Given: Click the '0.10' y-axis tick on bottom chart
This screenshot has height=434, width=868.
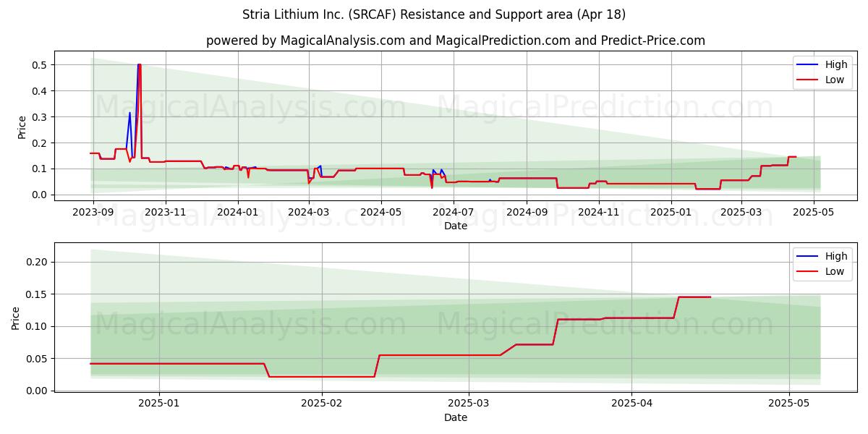Looking at the screenshot, I should (x=38, y=327).
